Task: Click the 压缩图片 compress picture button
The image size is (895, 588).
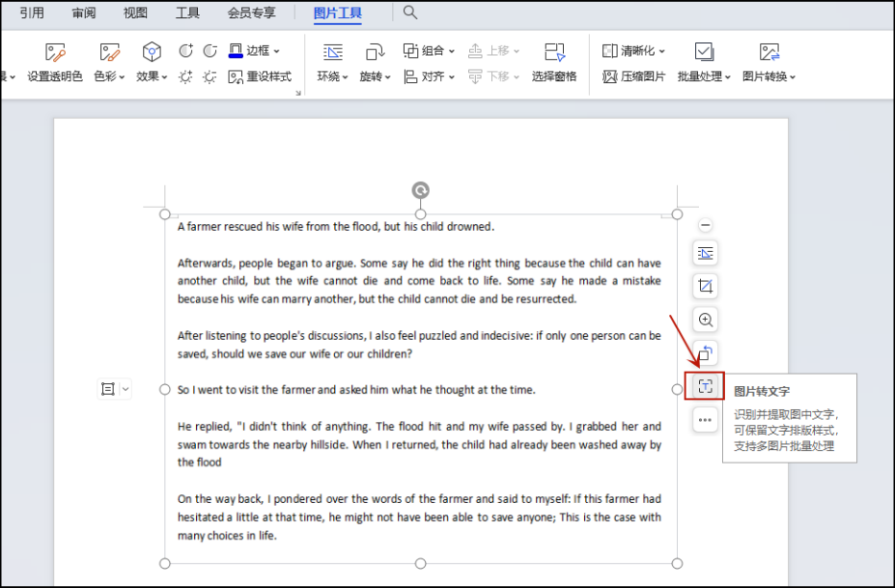Action: tap(633, 76)
